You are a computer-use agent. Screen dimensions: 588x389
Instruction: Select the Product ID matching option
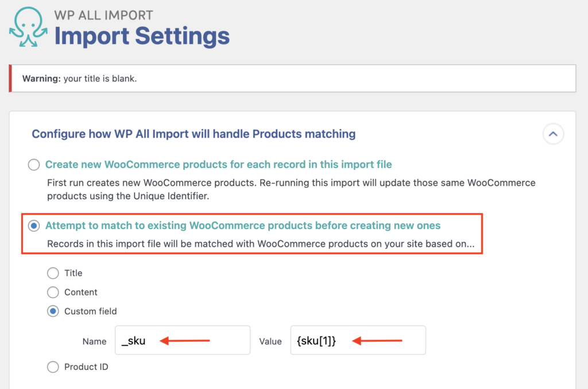coord(53,367)
